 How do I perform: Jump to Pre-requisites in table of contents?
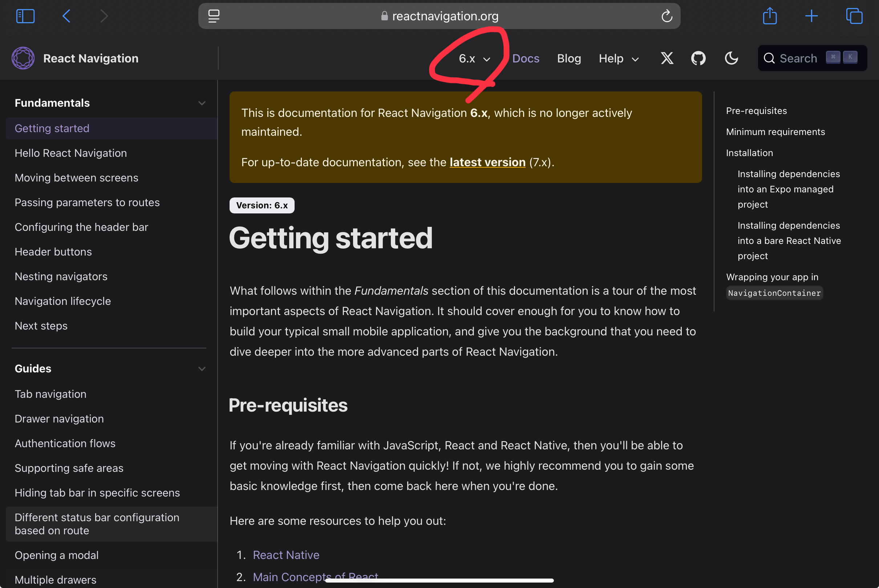[x=756, y=111]
